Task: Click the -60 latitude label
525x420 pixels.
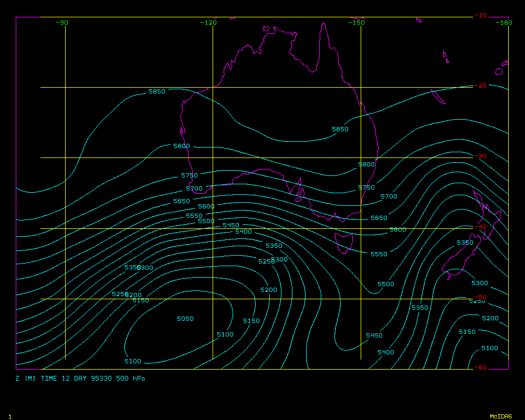Action: click(480, 367)
